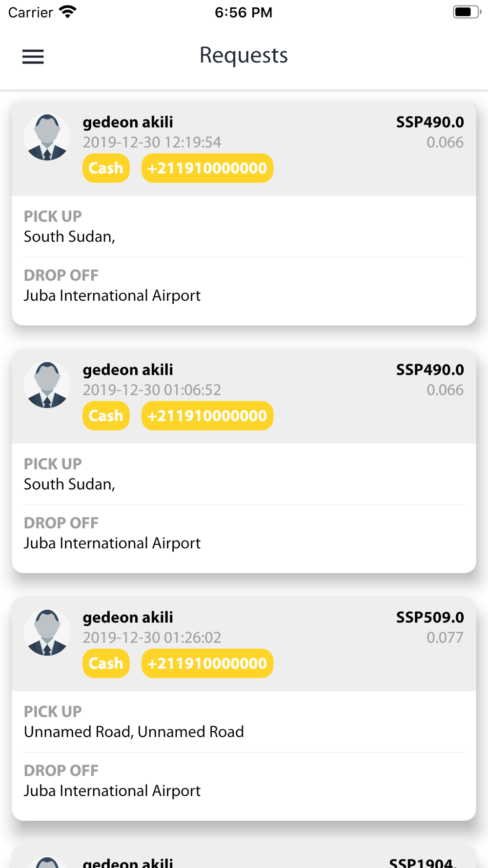
Task: Select Unnamed Road pick up address
Action: [x=134, y=732]
